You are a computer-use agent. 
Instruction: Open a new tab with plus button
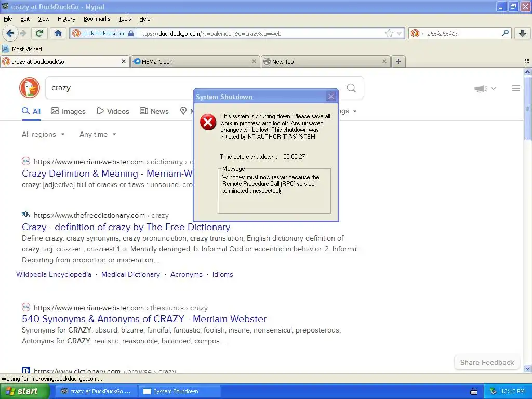[398, 61]
